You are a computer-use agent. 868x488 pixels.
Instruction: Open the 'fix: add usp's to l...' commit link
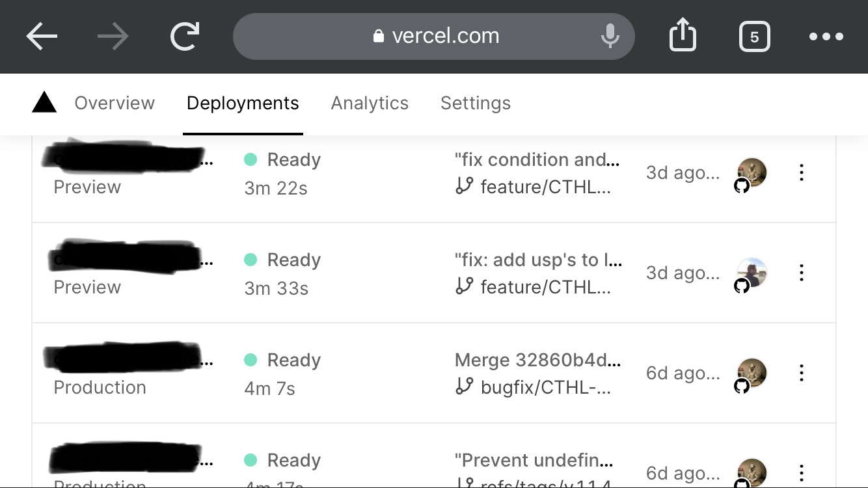point(537,260)
